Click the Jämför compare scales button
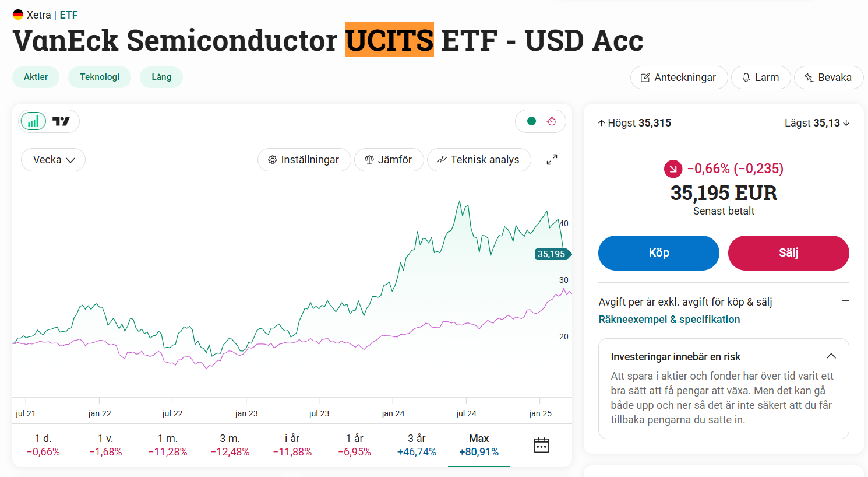 389,160
